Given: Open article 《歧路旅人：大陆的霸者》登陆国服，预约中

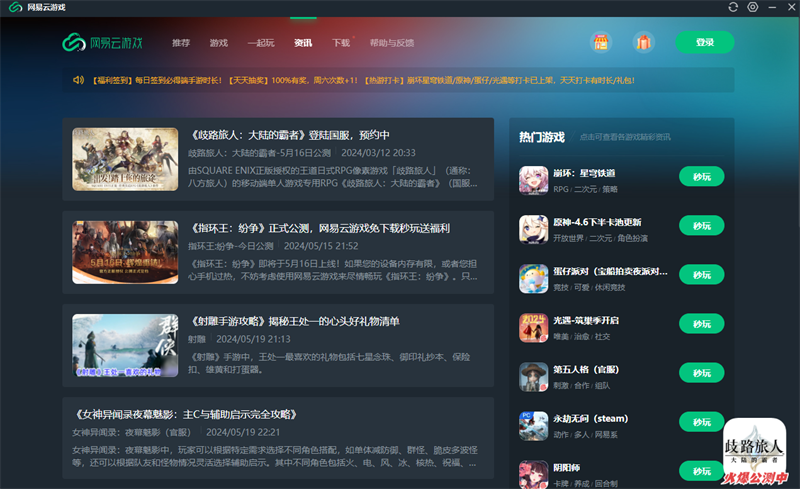Looking at the screenshot, I should pos(289,135).
